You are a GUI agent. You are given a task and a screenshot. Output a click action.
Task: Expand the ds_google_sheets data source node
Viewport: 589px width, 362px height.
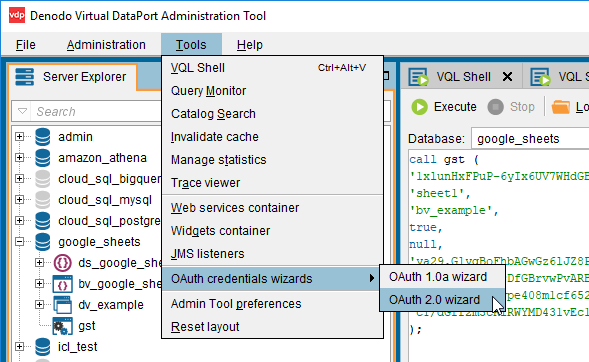point(39,263)
